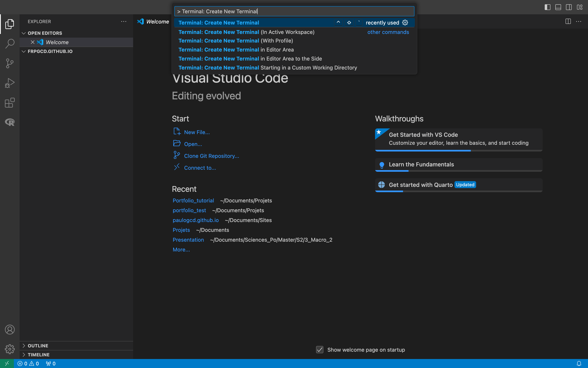Open recent portfolio_test project
The width and height of the screenshot is (588, 368).
click(x=189, y=210)
